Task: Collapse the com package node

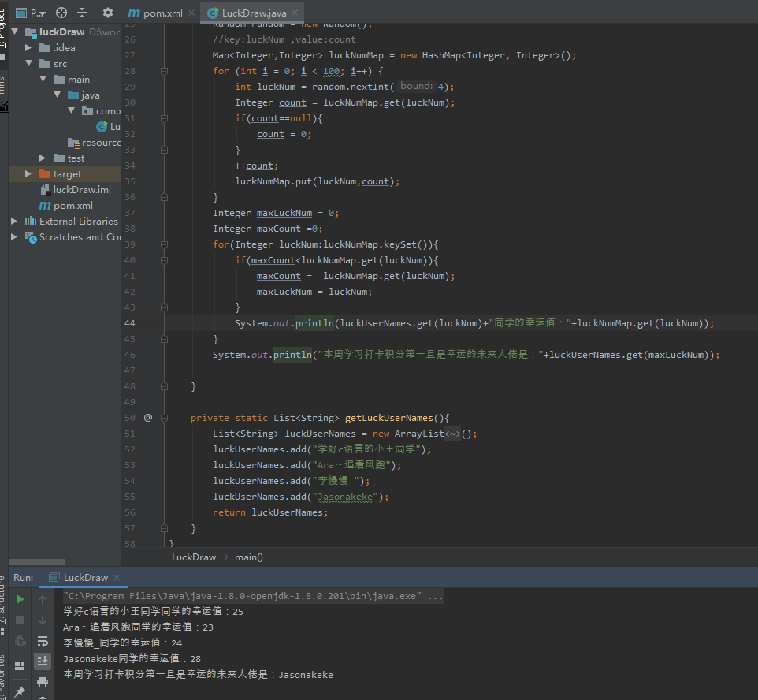Action: tap(71, 111)
